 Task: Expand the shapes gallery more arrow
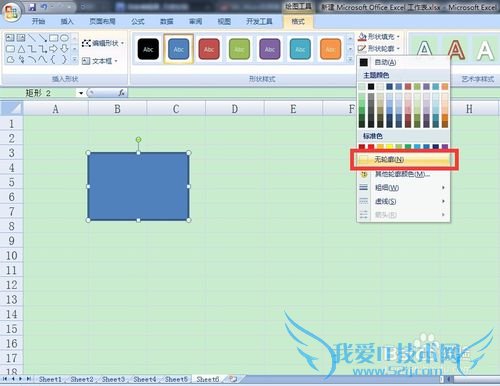click(75, 60)
